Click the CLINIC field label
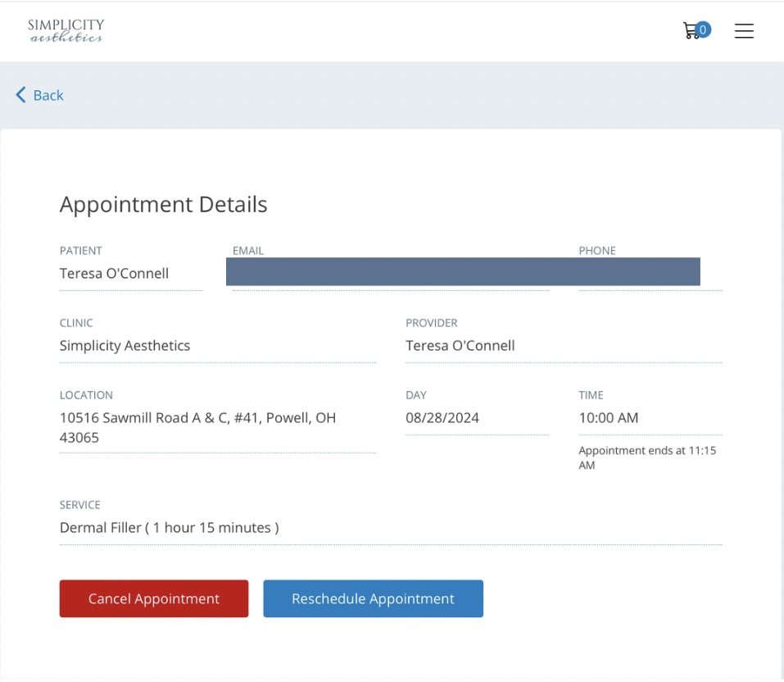Viewport: 784px width, 682px height. pos(76,323)
